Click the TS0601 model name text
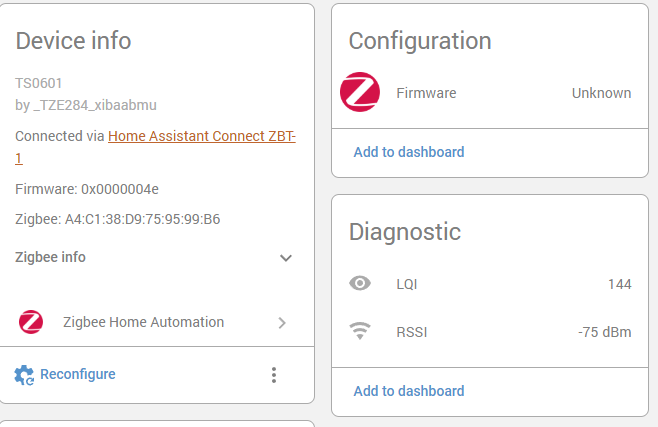Viewport: 658px width, 427px height. coord(39,83)
